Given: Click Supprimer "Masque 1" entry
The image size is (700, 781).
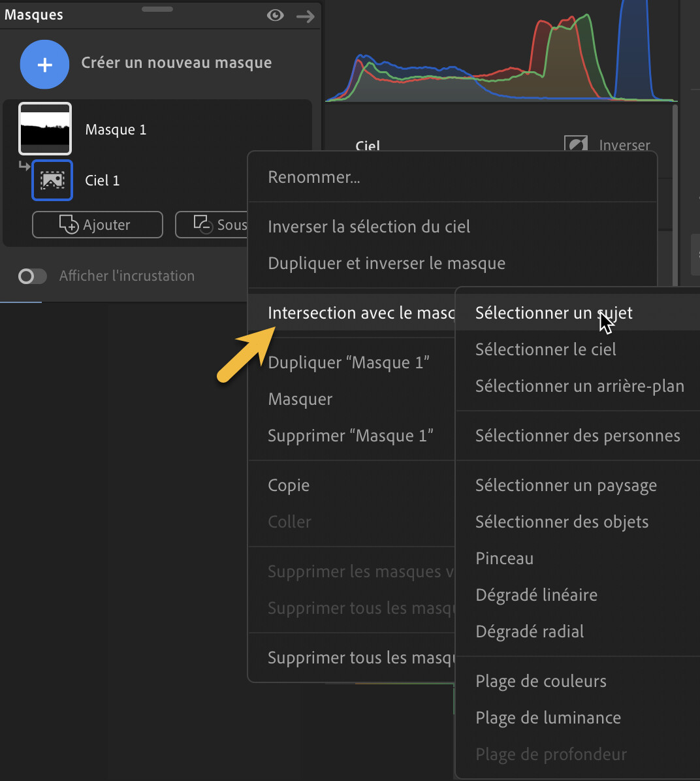Looking at the screenshot, I should pyautogui.click(x=351, y=436).
